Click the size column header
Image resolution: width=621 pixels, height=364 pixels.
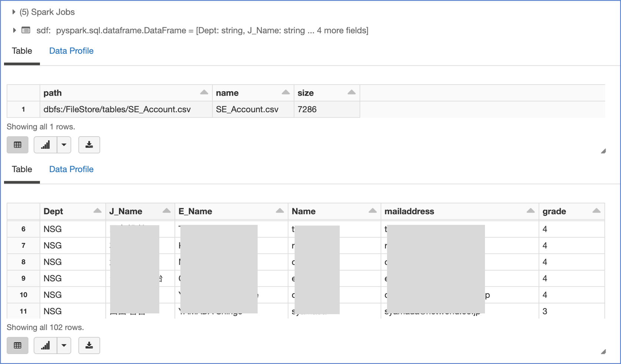[327, 93]
